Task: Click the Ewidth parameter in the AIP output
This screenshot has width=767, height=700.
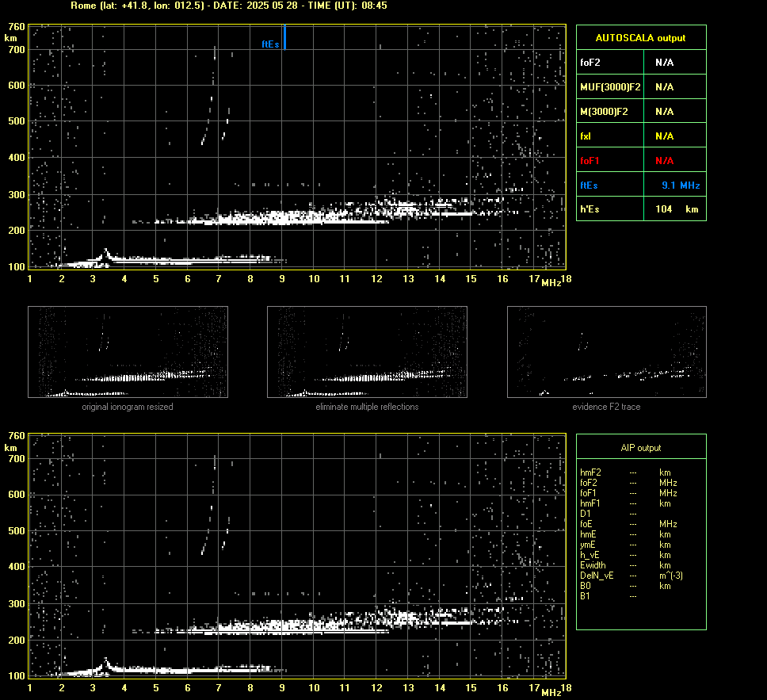Action: pos(593,565)
